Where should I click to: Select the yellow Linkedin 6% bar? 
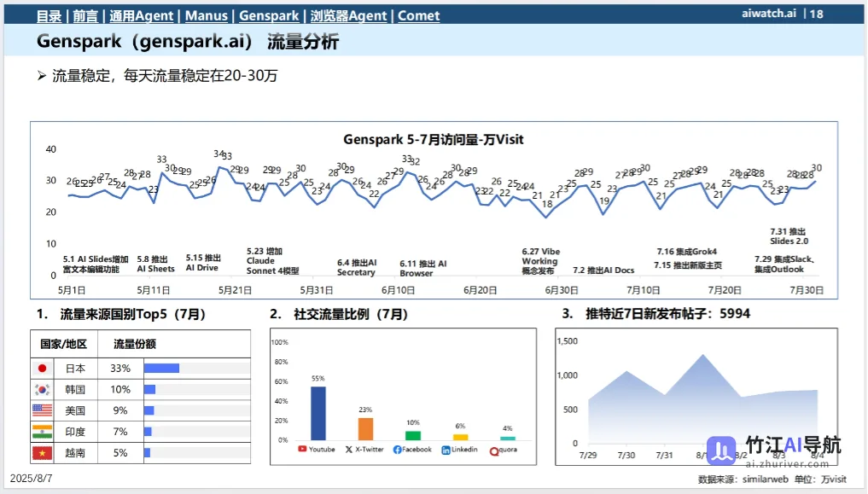[x=461, y=437]
